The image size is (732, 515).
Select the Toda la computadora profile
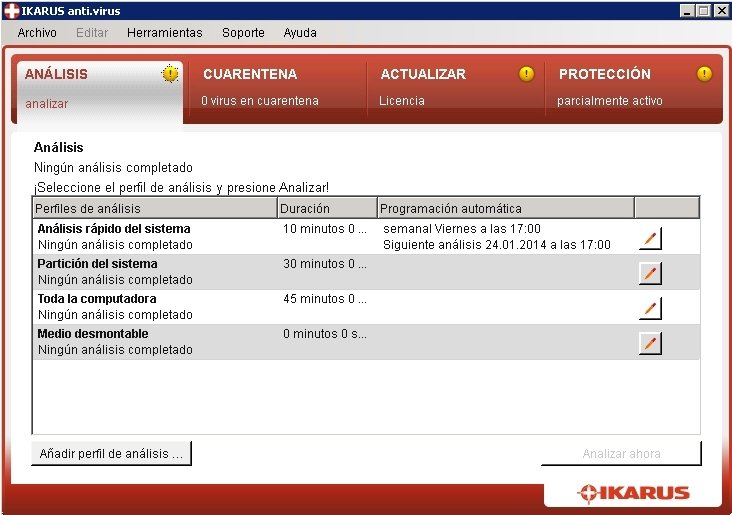pyautogui.click(x=366, y=307)
